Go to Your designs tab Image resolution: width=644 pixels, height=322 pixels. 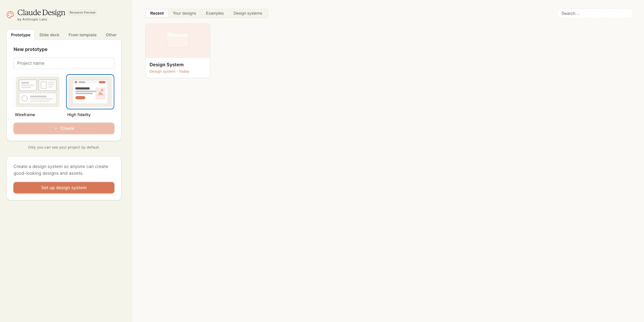click(x=185, y=13)
